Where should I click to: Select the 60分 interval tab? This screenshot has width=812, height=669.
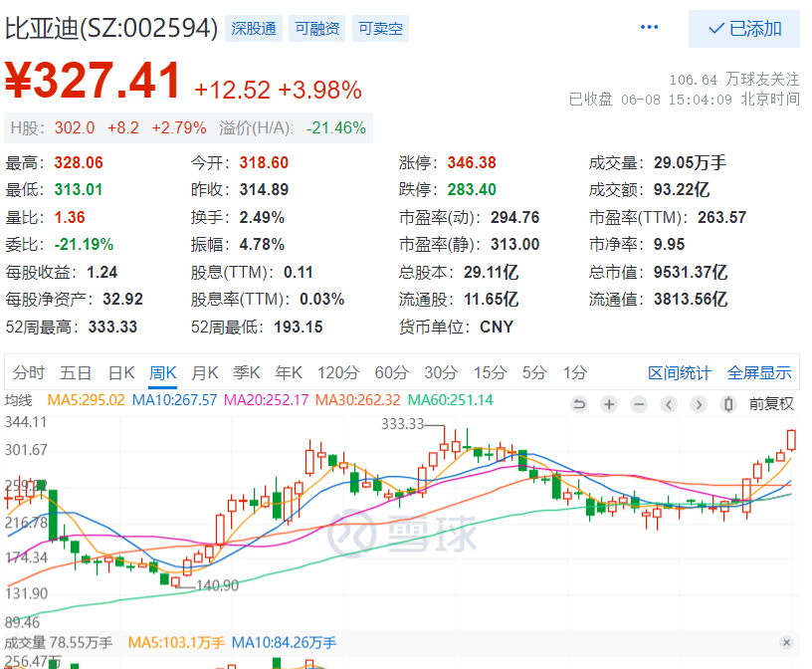[391, 373]
